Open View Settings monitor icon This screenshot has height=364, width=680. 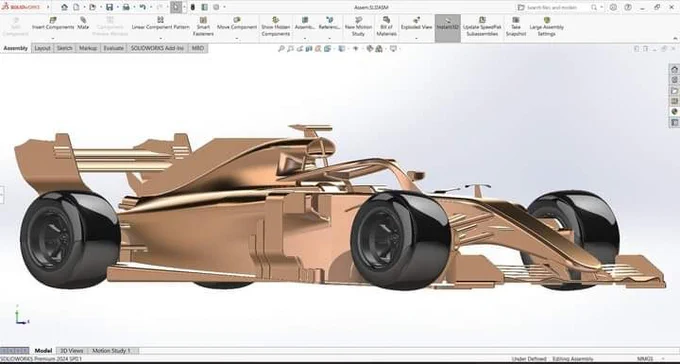click(x=393, y=49)
